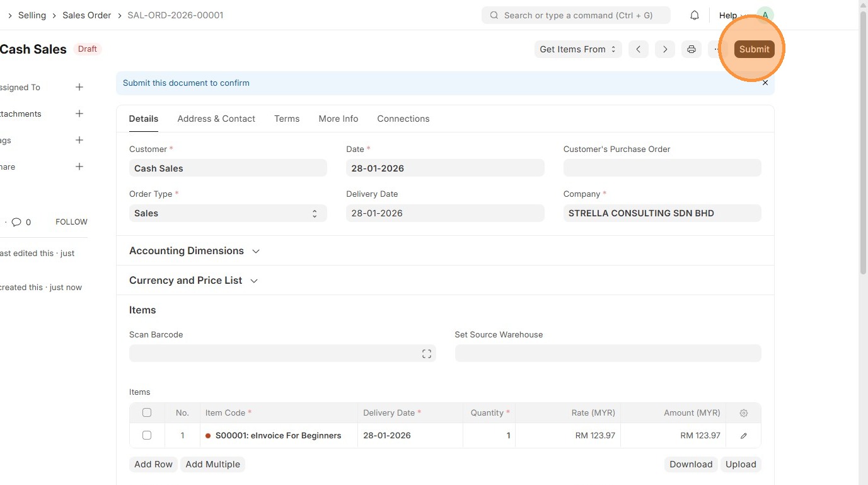
Task: Expand Accounting Dimensions section
Action: pos(256,251)
